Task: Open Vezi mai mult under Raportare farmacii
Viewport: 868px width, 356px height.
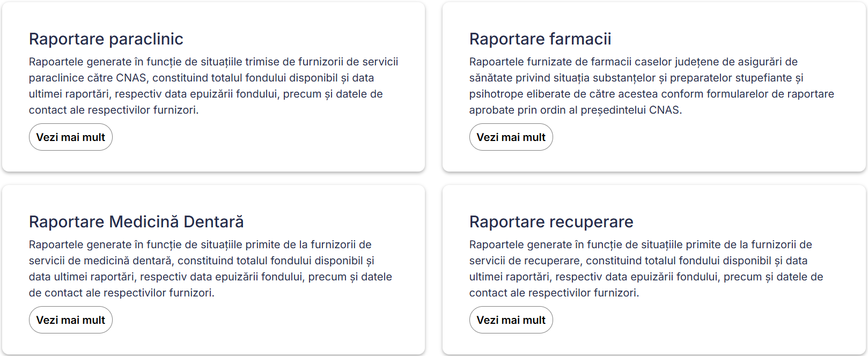Action: 511,137
